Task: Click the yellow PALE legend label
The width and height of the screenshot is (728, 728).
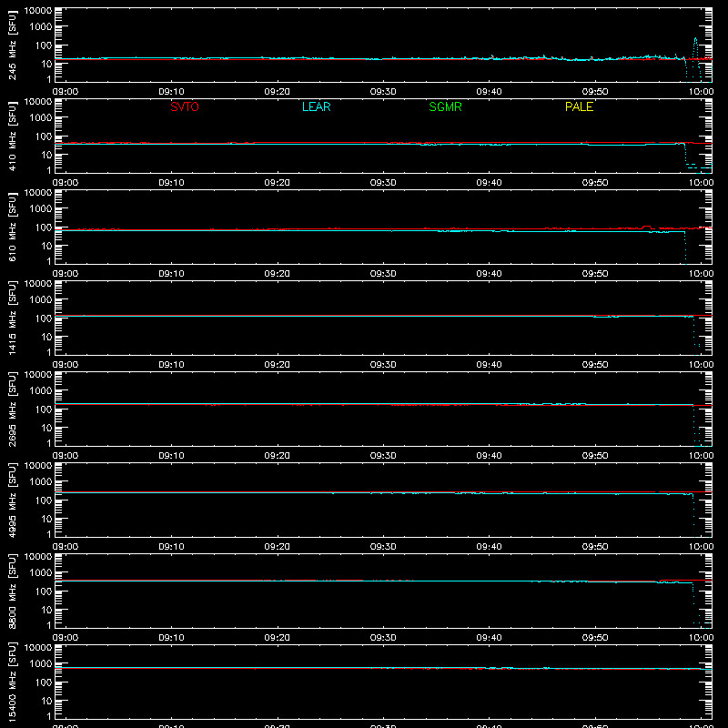Action: (x=579, y=106)
